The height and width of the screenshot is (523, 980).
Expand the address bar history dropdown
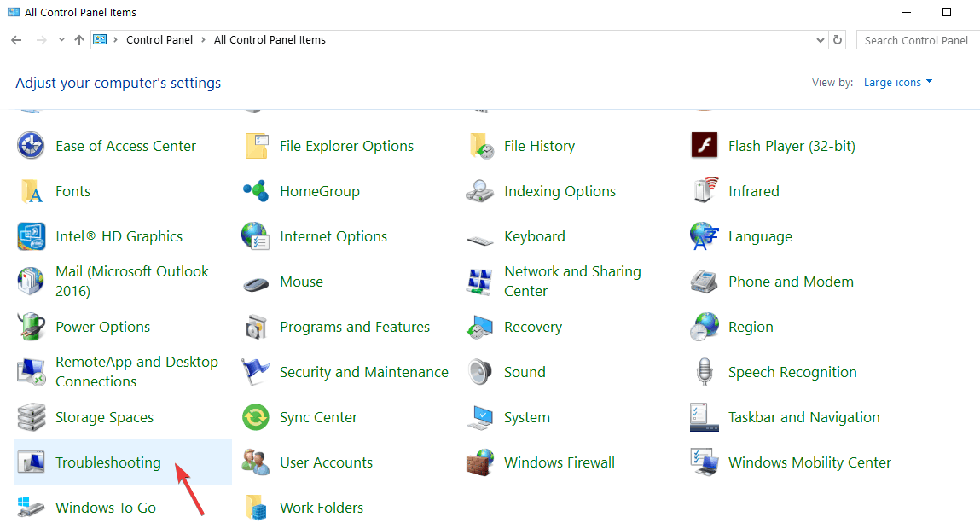(821, 40)
